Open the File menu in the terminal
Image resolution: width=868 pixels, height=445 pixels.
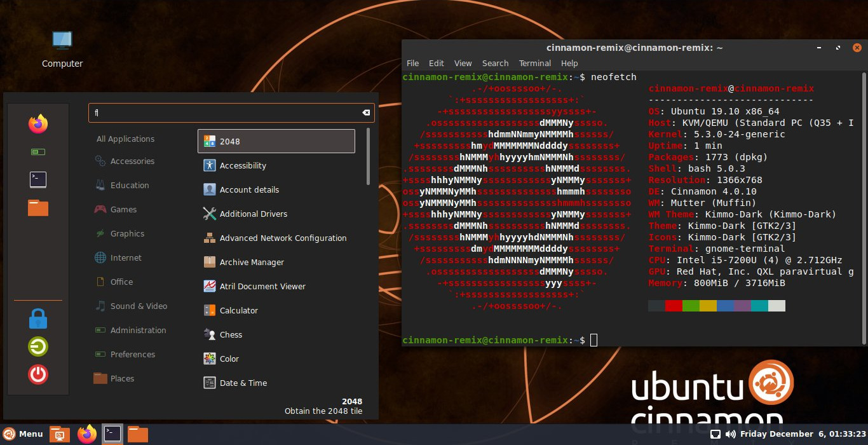[x=412, y=63]
